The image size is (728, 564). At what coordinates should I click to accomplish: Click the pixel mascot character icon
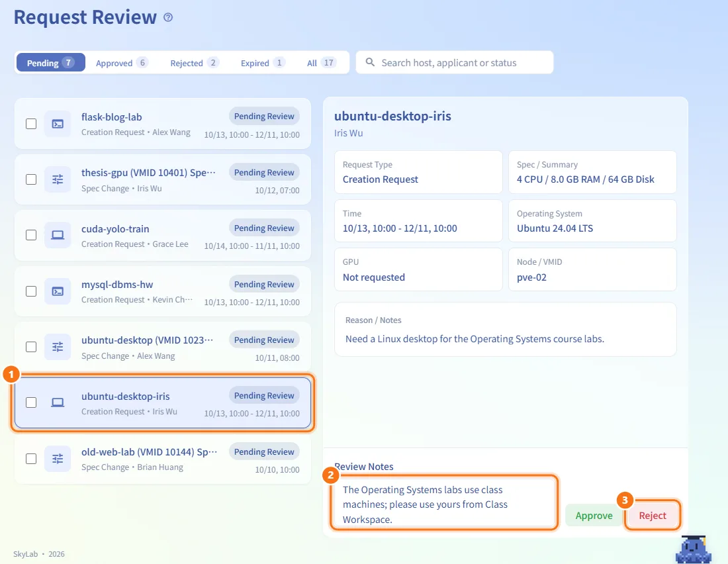pyautogui.click(x=694, y=549)
